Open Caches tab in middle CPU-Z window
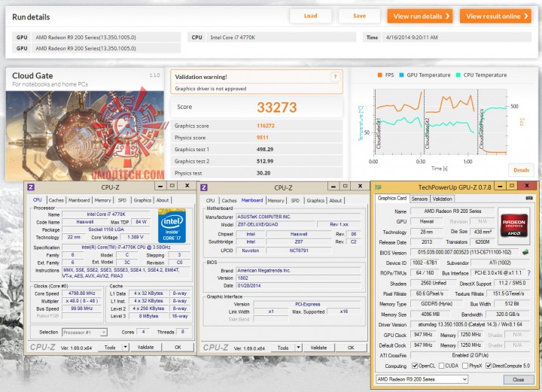Viewport: 542px width, 392px height. (x=229, y=200)
